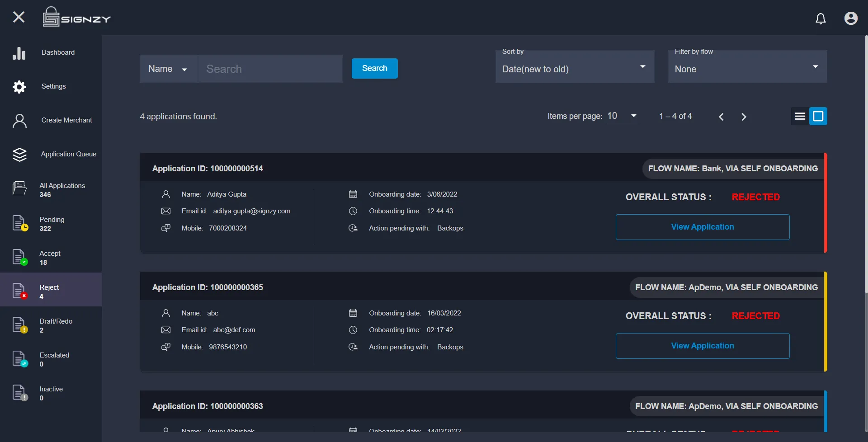
Task: Click mobile number 9876543210
Action: (228, 347)
